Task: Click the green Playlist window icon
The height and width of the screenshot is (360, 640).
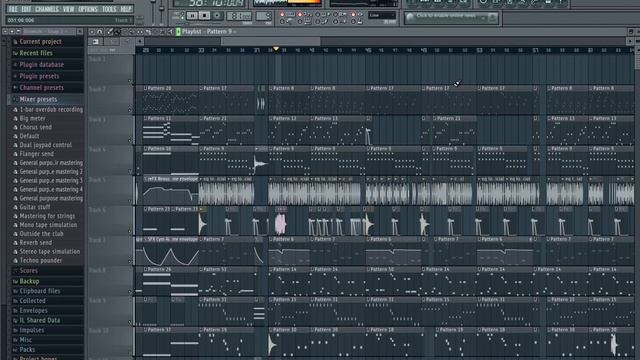Action: click(x=178, y=31)
